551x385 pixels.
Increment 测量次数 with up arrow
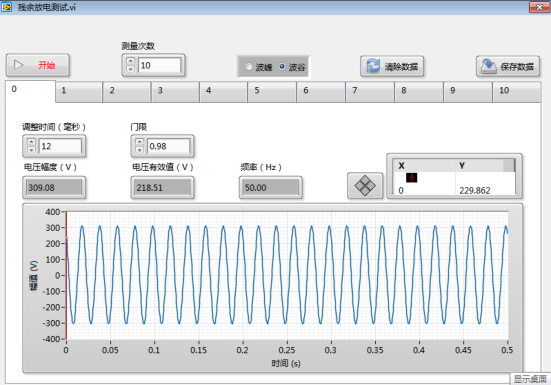(131, 61)
